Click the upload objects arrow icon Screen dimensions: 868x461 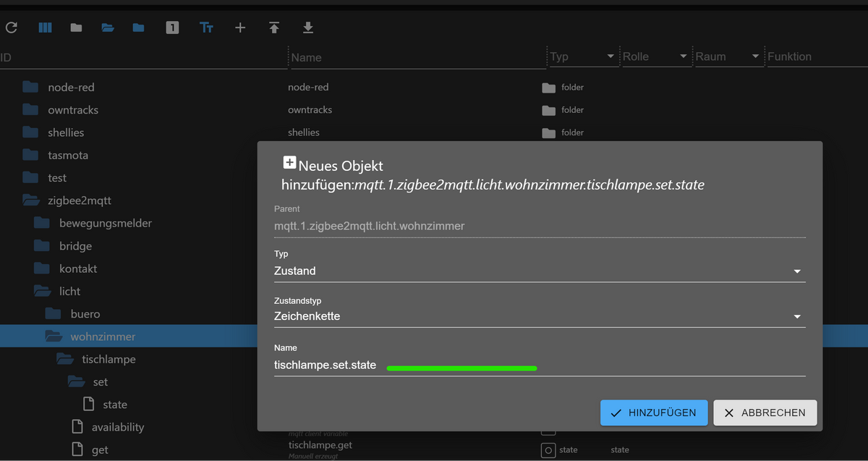point(274,28)
